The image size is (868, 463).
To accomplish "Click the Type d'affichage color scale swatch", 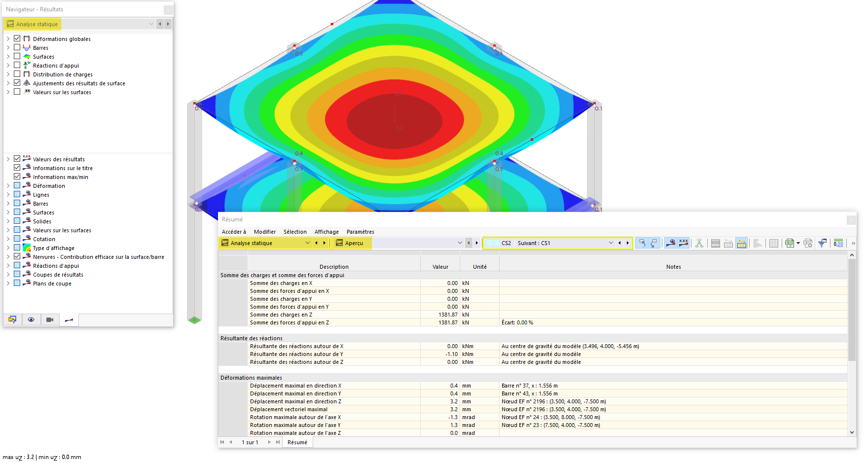I will tap(26, 248).
